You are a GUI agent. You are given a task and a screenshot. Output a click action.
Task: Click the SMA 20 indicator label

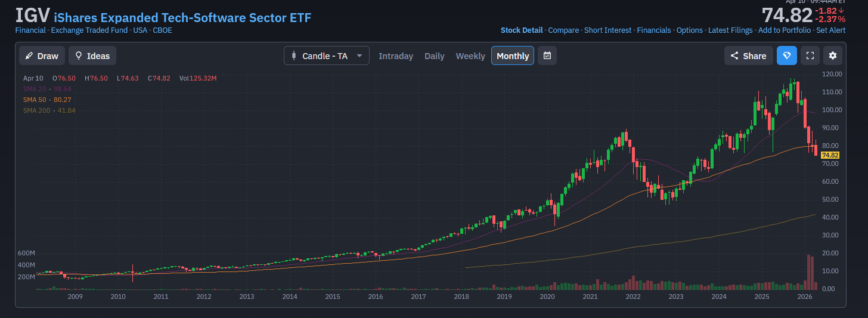point(35,89)
